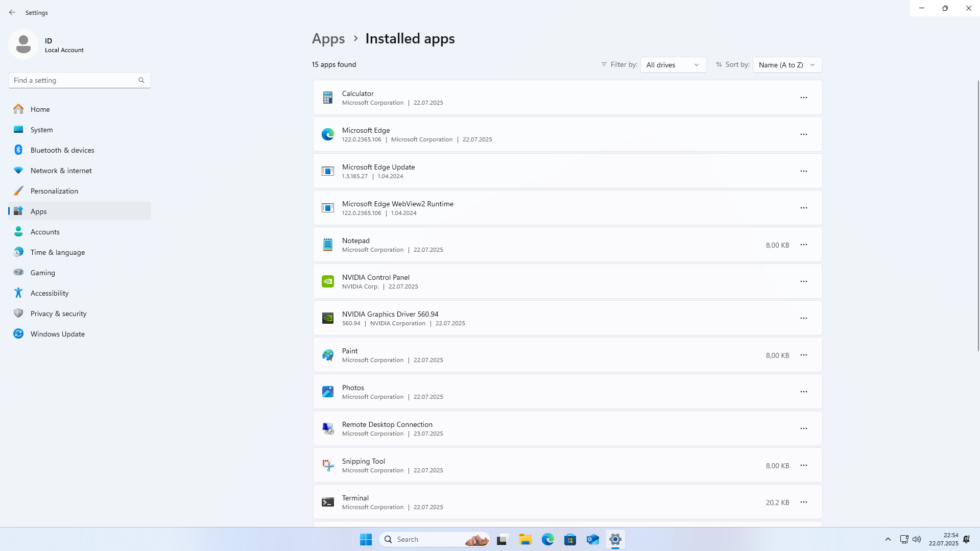Open File Explorer from taskbar
Viewport: 980px width, 551px height.
525,539
